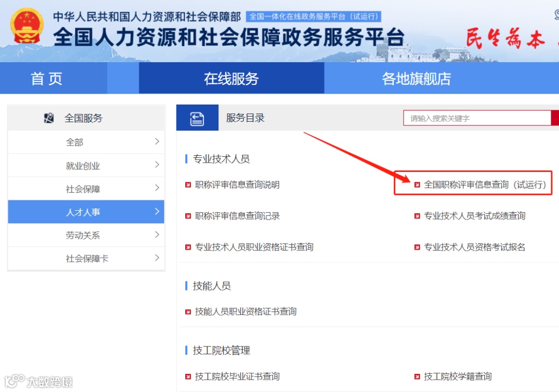The image size is (559, 392).
Task: Click red bullet icon beside 专业技术人员职业资格证书查询
Action: point(188,247)
